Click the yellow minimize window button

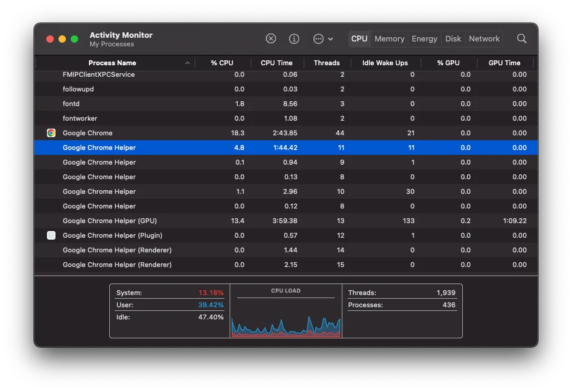coord(62,39)
